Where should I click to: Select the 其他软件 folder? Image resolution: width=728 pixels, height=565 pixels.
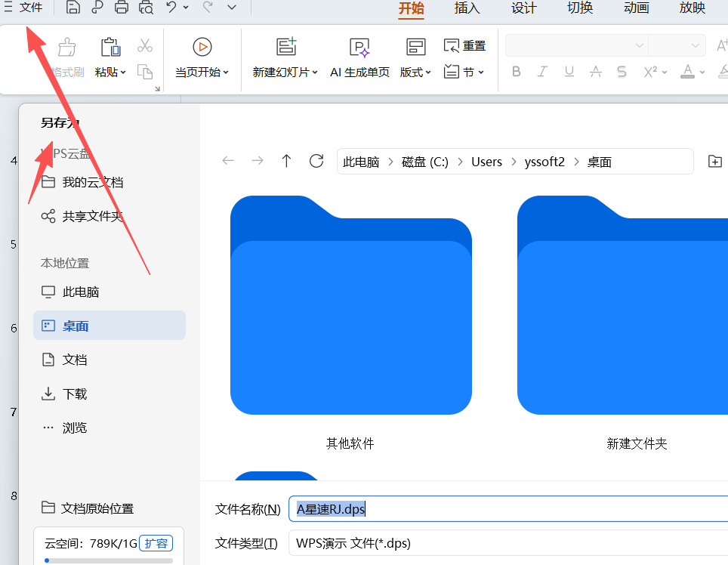(x=350, y=323)
